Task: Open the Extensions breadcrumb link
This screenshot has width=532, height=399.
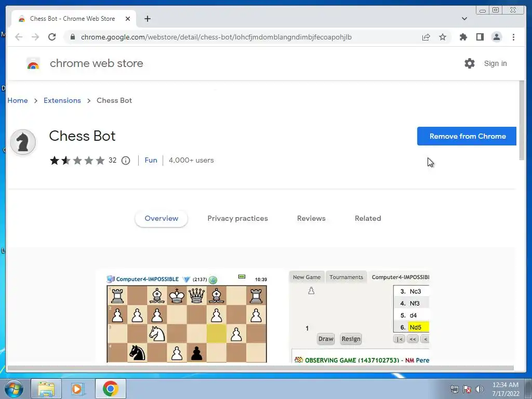Action: tap(62, 100)
